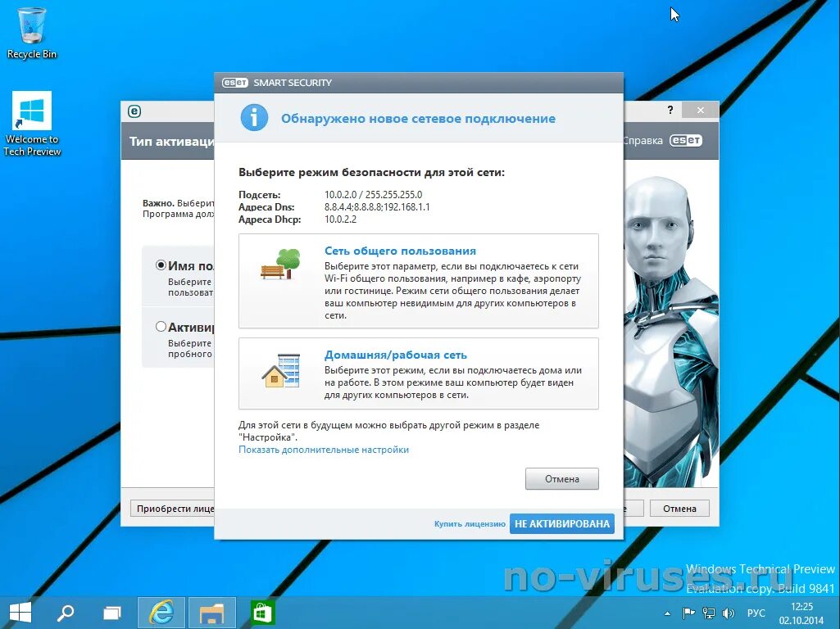
Task: Launch Internet Explorer from the taskbar
Action: click(161, 613)
